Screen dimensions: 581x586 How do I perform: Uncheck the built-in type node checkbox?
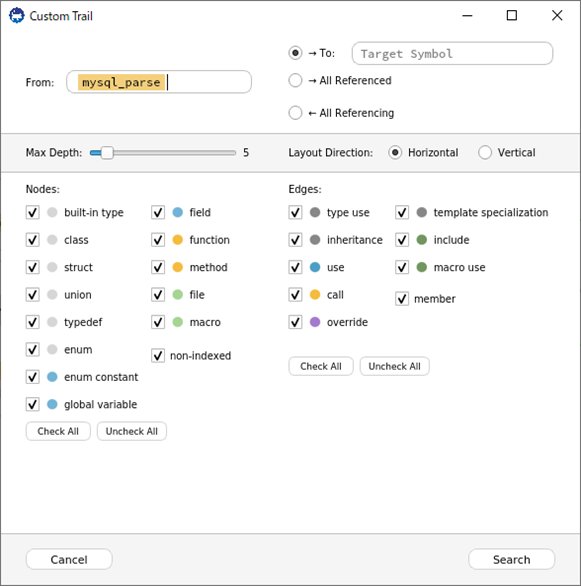33,213
